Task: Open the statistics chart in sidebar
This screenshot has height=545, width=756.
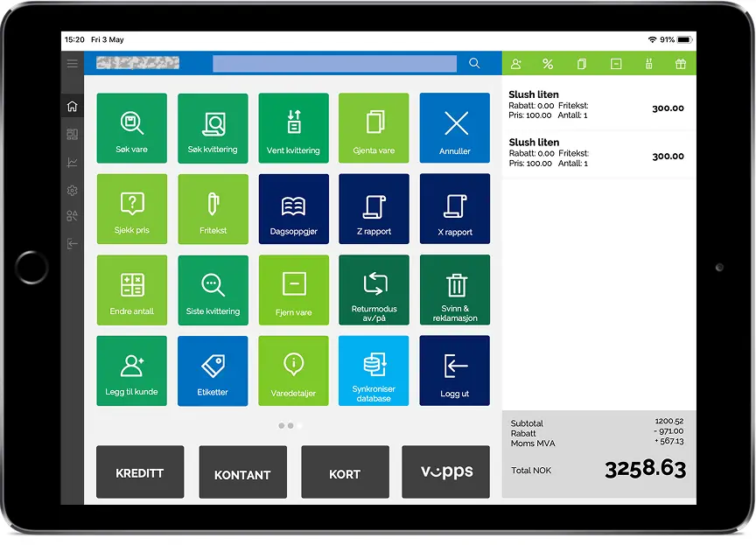Action: point(73,162)
